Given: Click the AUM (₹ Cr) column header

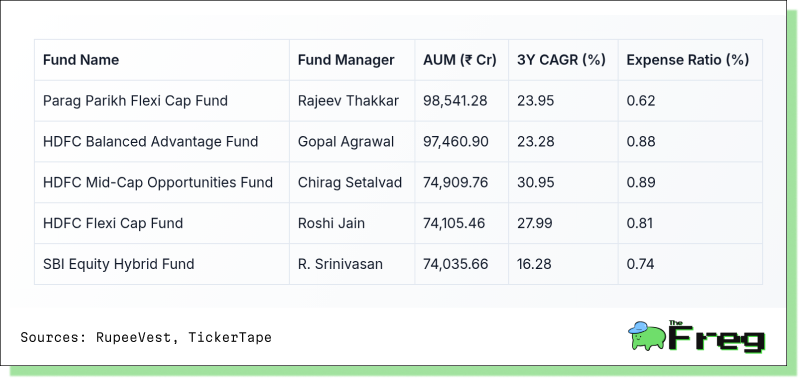Looking at the screenshot, I should pos(460,60).
